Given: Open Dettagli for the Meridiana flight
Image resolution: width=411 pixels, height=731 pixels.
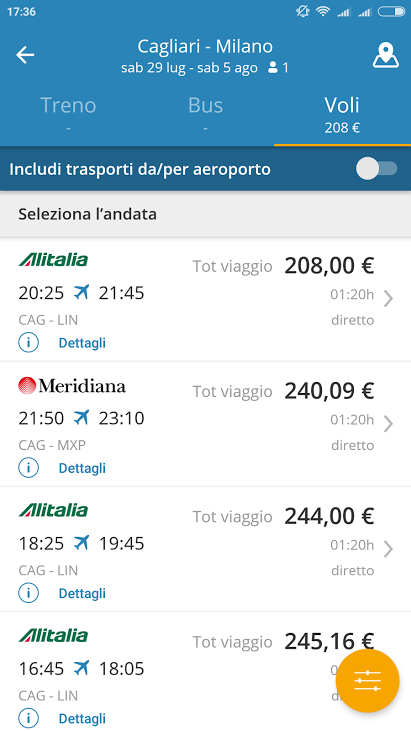Looking at the screenshot, I should click(82, 468).
